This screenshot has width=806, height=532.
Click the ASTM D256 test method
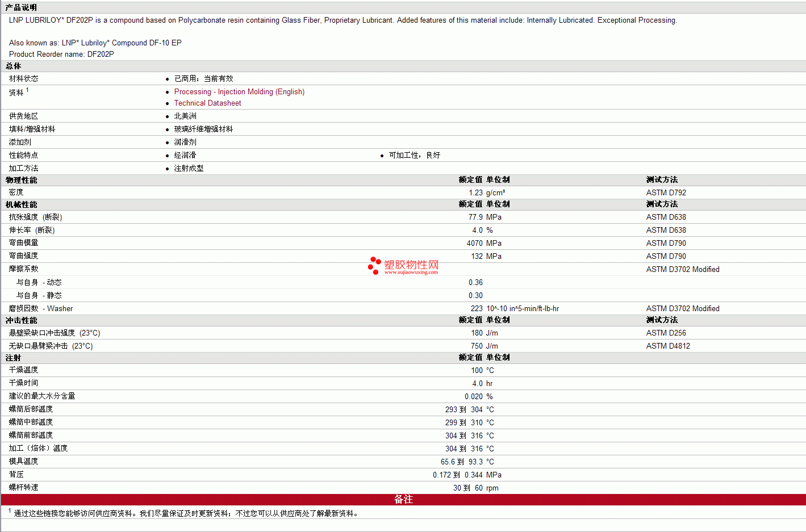point(666,333)
